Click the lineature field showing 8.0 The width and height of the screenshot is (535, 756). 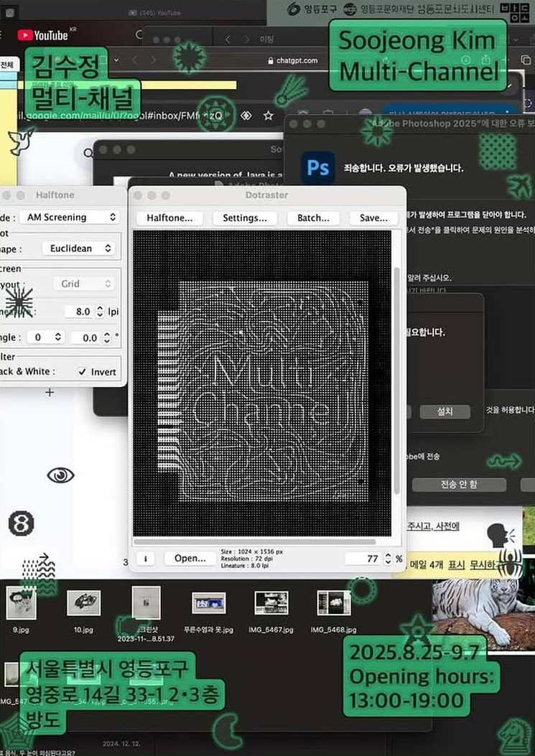(x=78, y=312)
